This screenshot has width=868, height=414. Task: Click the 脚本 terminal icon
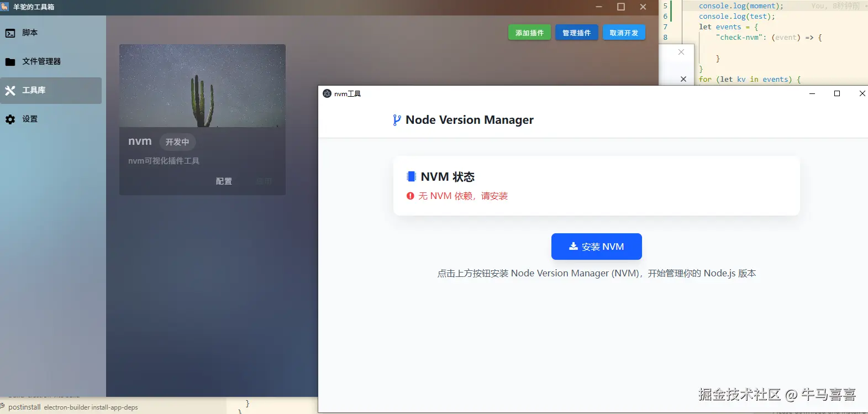pyautogui.click(x=10, y=33)
